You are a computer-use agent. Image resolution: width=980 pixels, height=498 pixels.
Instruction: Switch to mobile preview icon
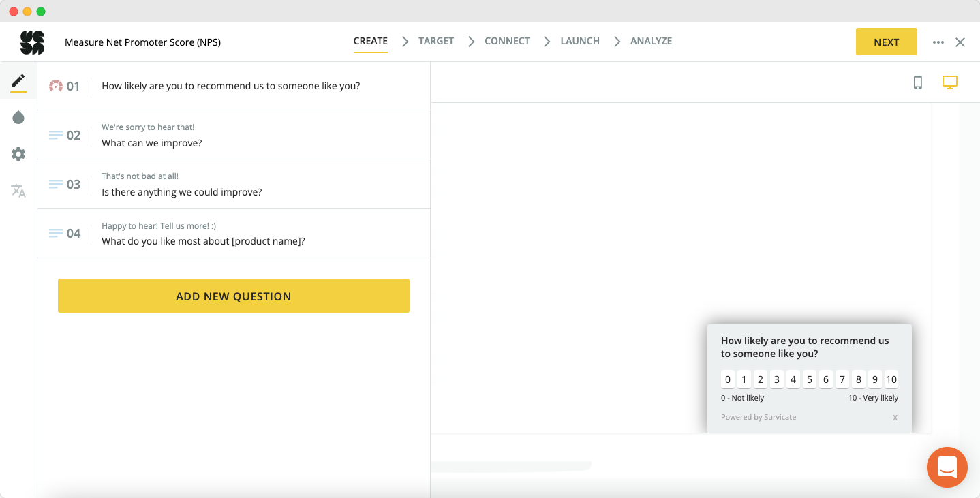tap(918, 82)
